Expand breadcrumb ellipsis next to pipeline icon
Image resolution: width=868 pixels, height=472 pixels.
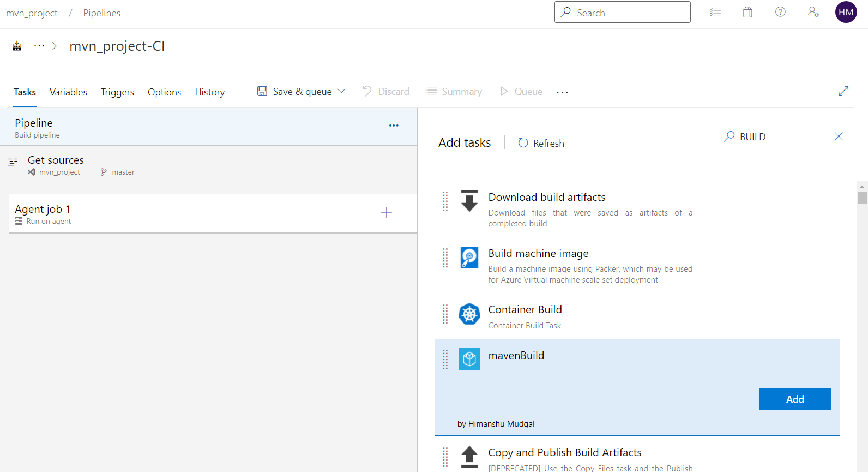point(39,46)
